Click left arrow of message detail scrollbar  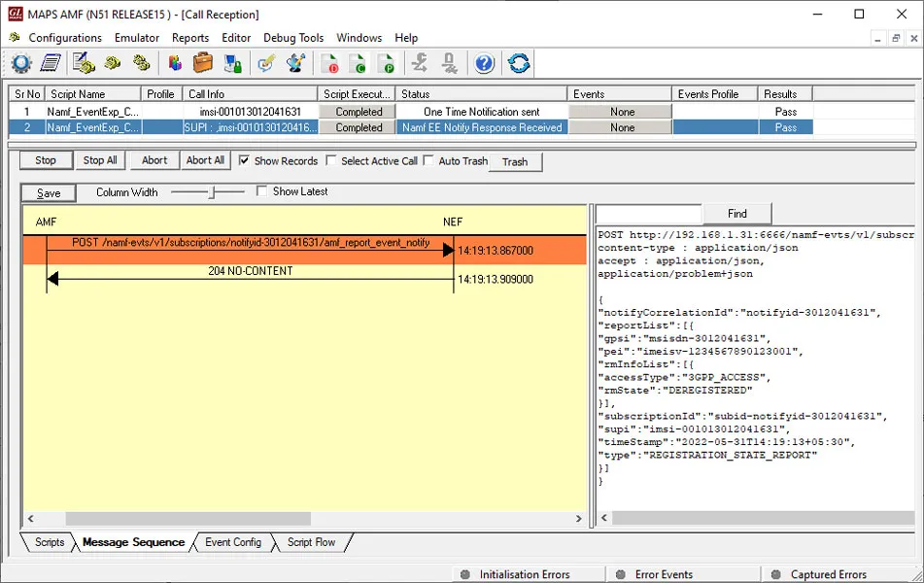click(x=604, y=518)
